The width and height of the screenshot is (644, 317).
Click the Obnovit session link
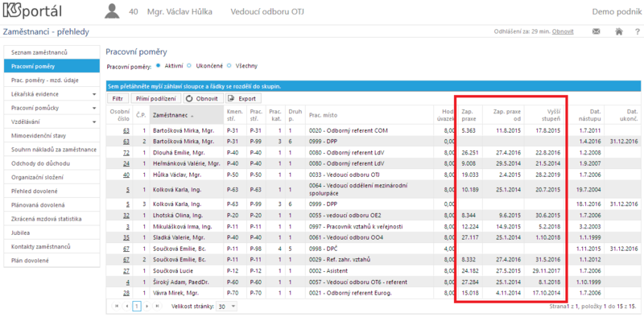pyautogui.click(x=563, y=31)
